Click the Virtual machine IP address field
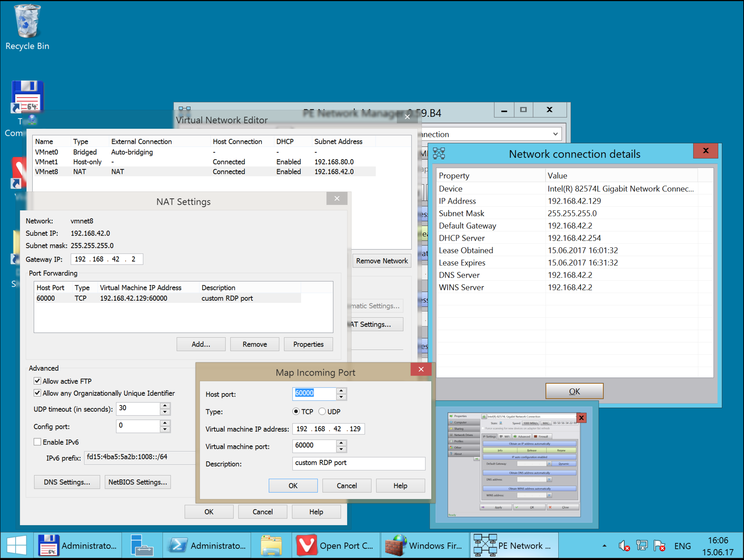 click(328, 429)
